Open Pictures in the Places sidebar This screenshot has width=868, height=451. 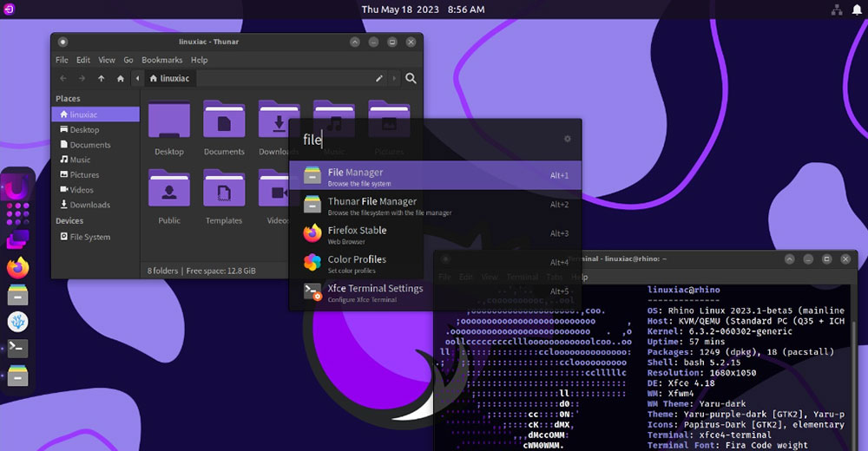pos(84,174)
